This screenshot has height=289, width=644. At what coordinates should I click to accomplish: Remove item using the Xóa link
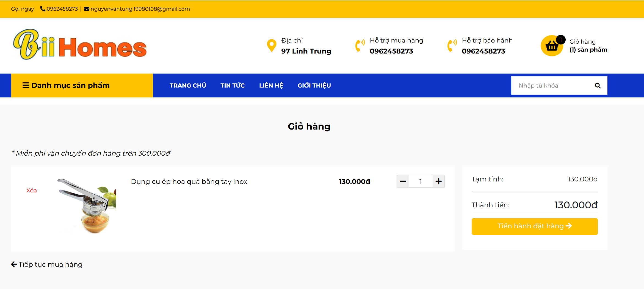pos(32,190)
